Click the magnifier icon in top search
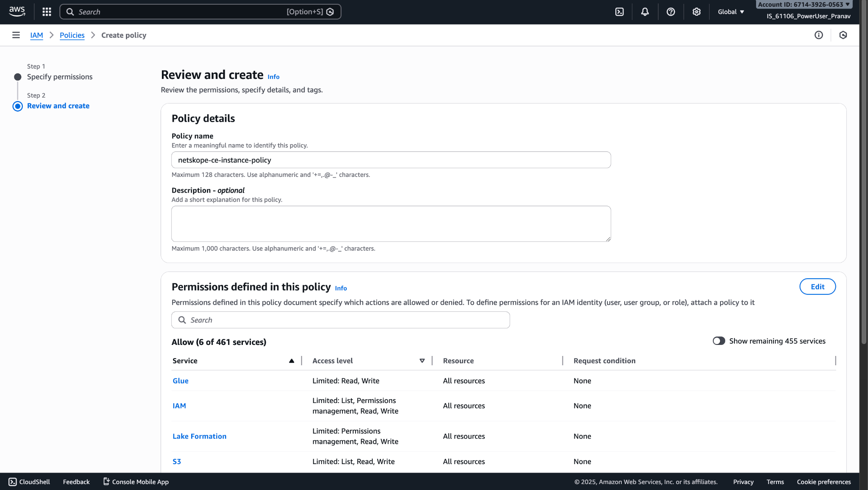 tap(70, 12)
